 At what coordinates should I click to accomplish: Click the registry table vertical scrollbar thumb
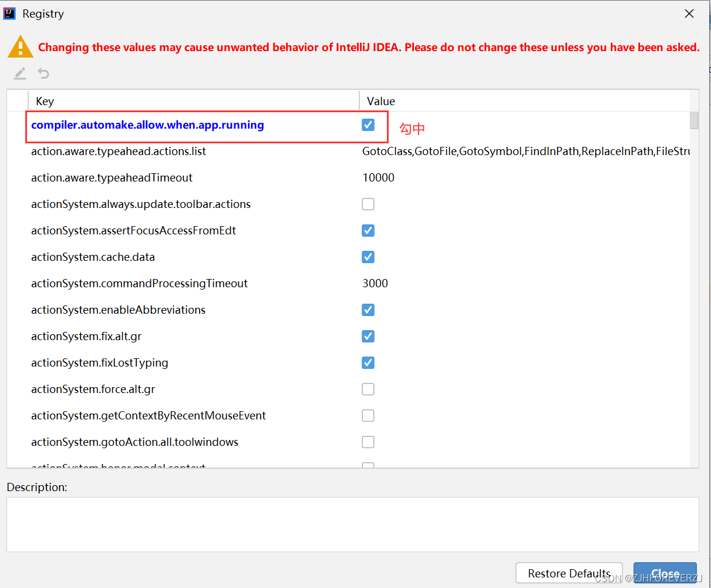[x=694, y=120]
